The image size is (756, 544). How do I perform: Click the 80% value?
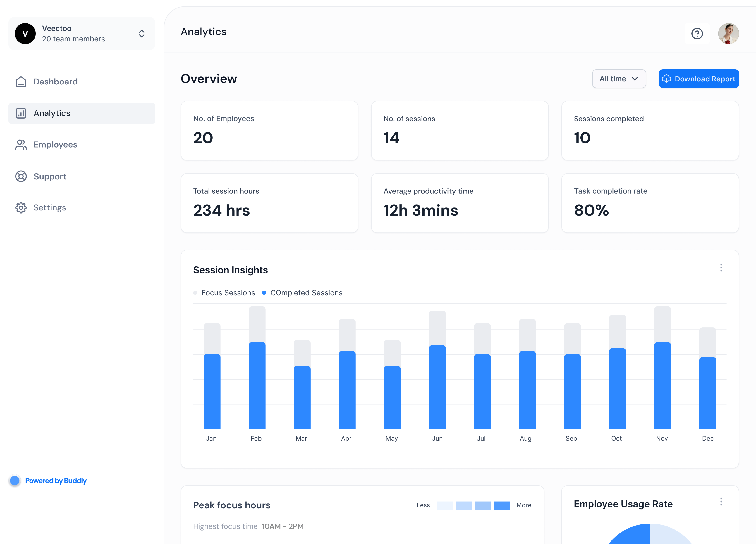point(591,210)
